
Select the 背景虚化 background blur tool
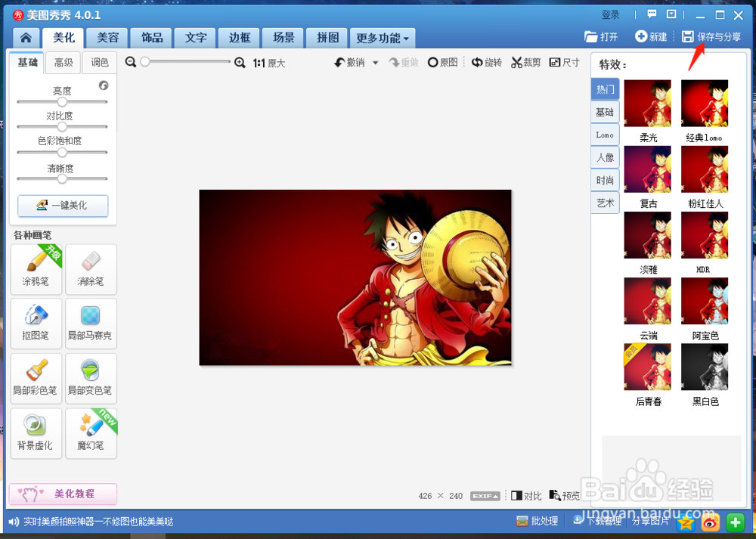pyautogui.click(x=36, y=433)
